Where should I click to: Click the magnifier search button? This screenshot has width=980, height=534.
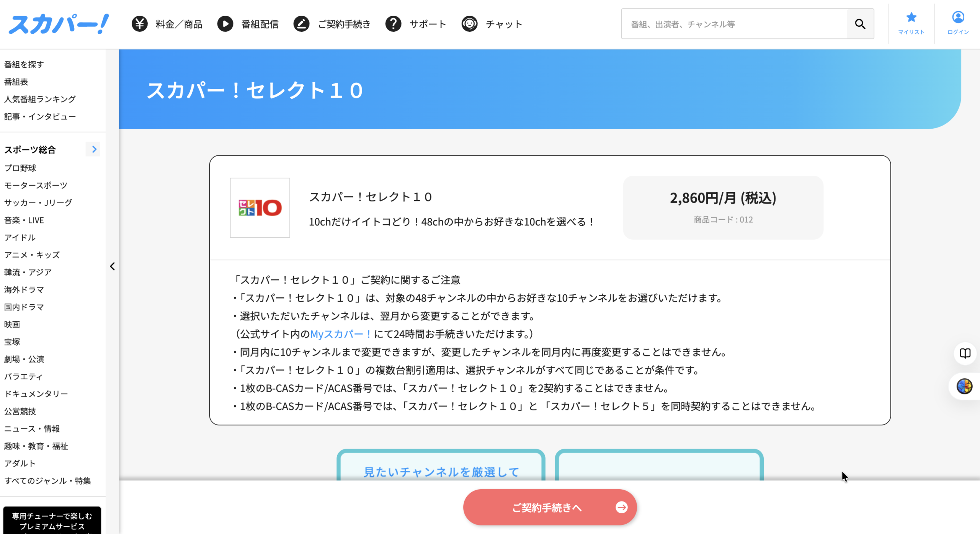860,24
